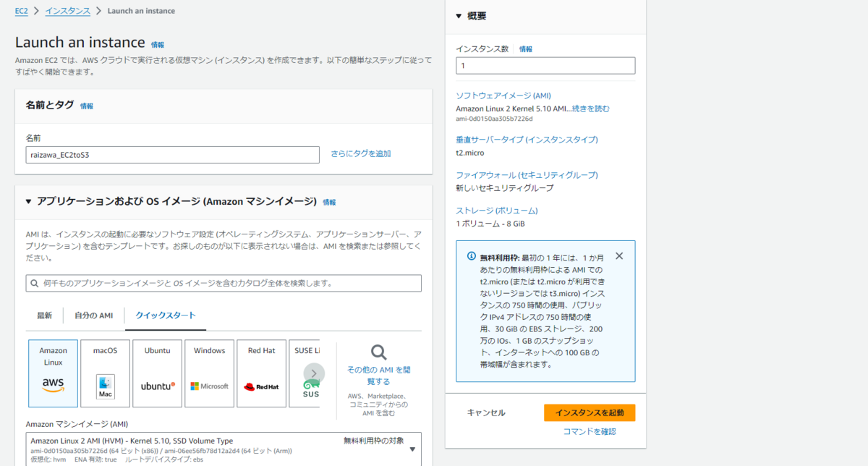Select the Red Hat AMI tile
The height and width of the screenshot is (466, 868).
pyautogui.click(x=261, y=373)
